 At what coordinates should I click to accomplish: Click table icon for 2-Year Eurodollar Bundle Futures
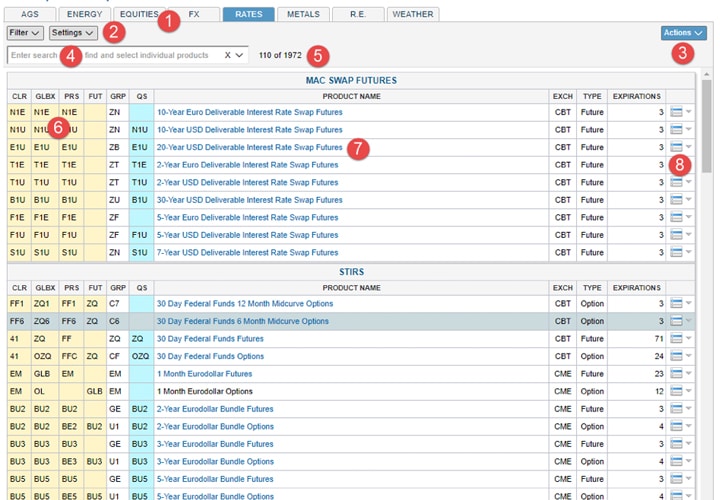[676, 409]
